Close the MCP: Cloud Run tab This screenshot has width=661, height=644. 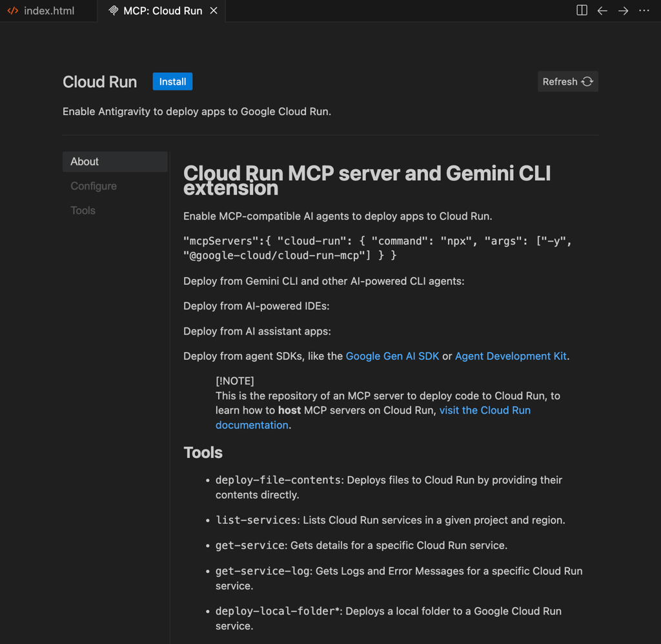pos(214,10)
